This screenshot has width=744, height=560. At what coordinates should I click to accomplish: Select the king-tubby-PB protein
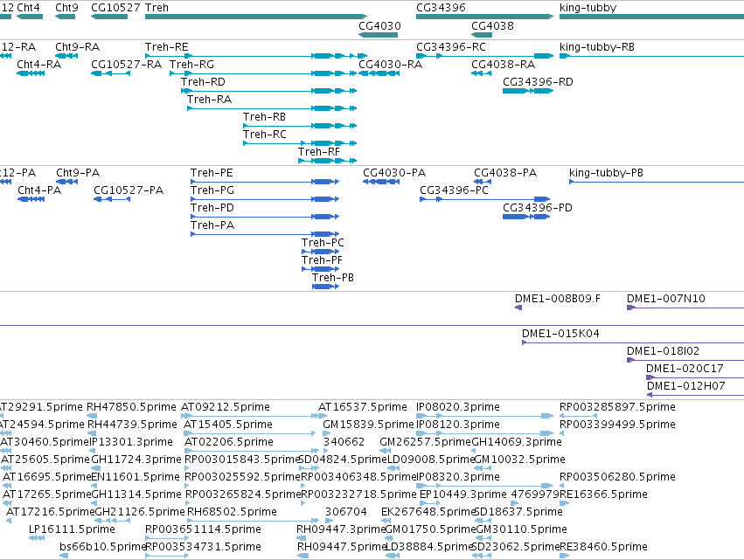[x=657, y=182]
